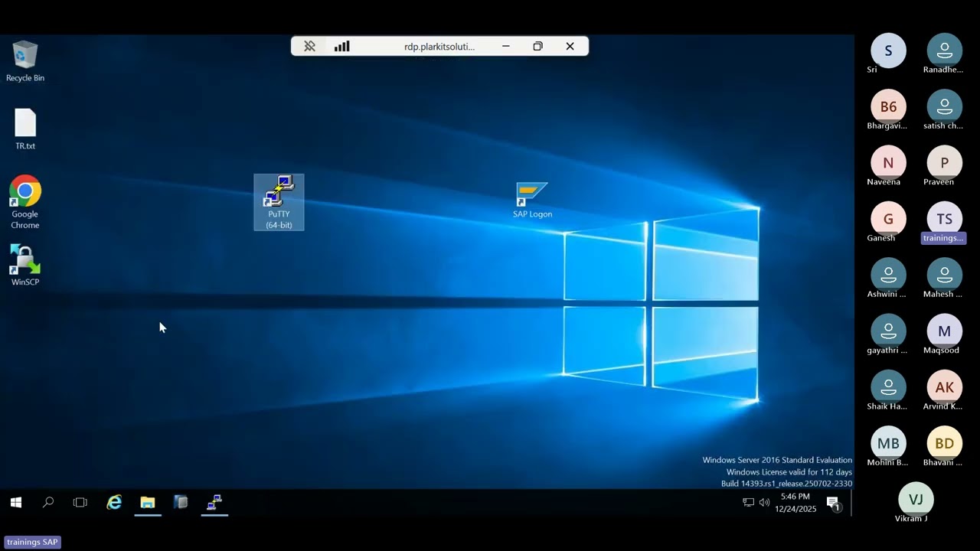Image resolution: width=980 pixels, height=551 pixels.
Task: Open Task View in the taskbar
Action: point(80,503)
